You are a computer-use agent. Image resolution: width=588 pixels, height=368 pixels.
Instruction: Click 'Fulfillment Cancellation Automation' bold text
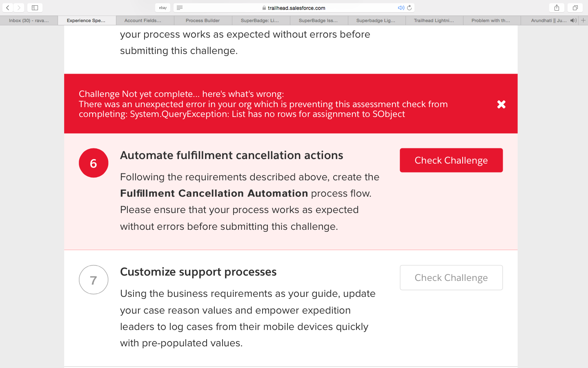214,193
